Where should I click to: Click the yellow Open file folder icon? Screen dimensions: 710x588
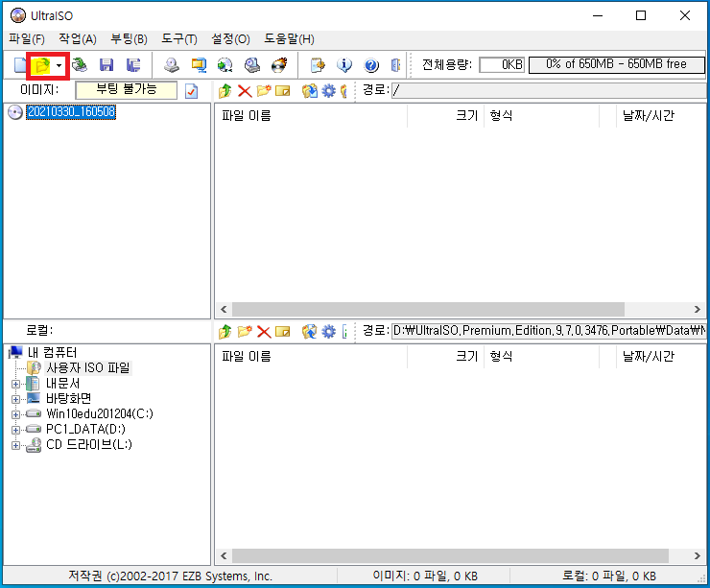click(x=42, y=66)
